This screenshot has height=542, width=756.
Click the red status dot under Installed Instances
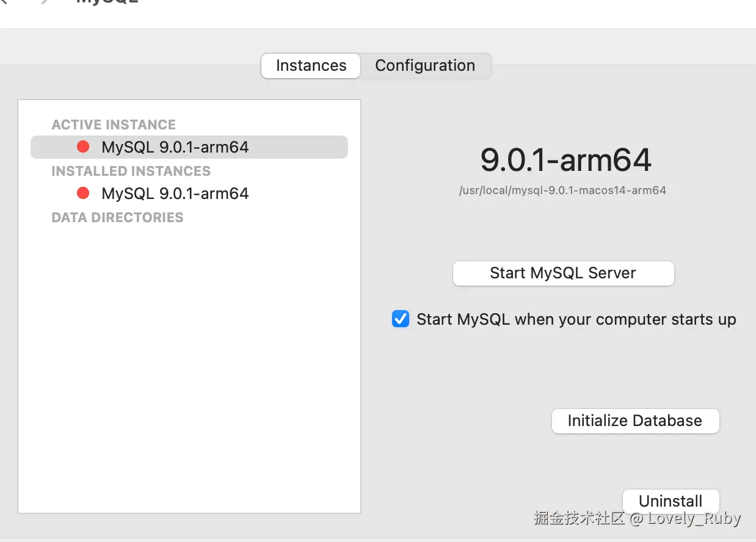point(83,193)
